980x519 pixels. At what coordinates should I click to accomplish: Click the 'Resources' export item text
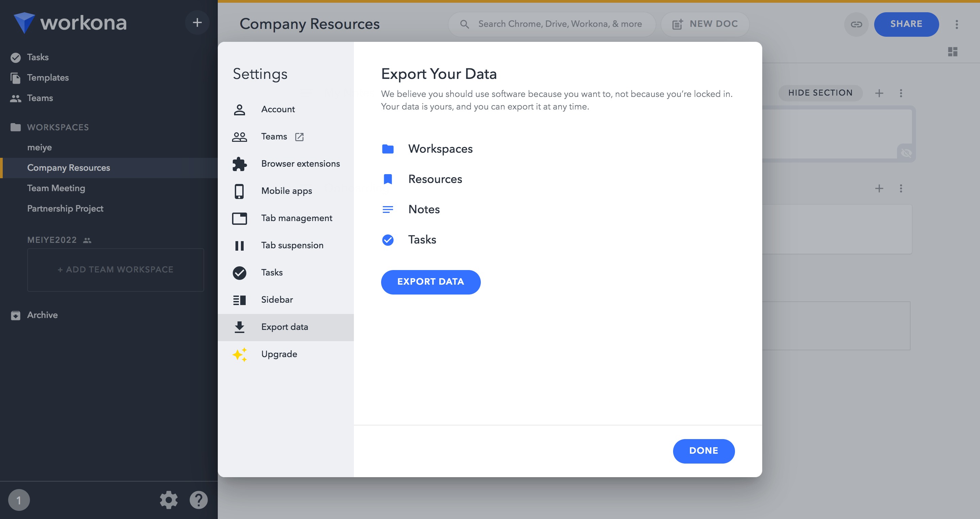pos(435,179)
